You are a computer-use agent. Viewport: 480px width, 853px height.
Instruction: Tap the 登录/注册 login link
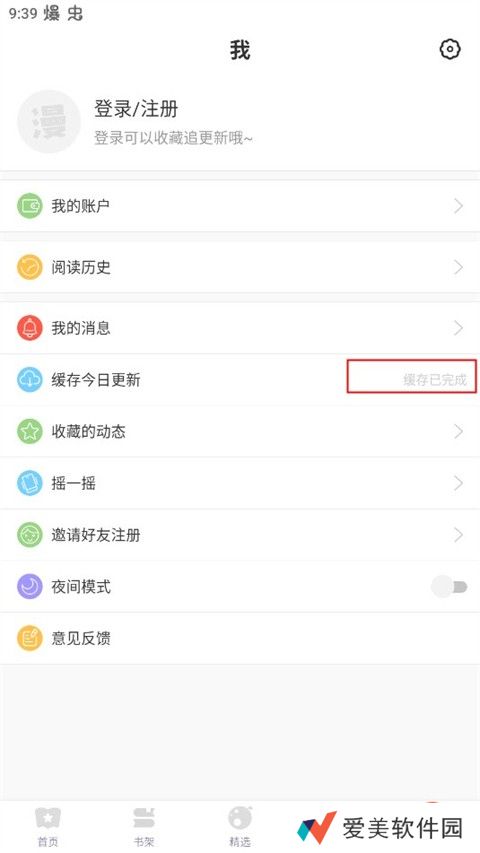pyautogui.click(x=136, y=109)
